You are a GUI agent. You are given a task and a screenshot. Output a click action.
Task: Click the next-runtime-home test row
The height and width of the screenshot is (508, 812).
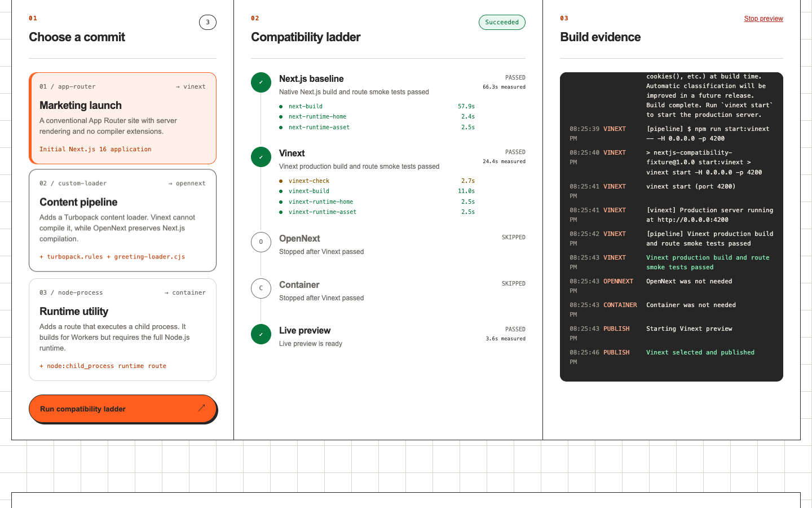377,117
